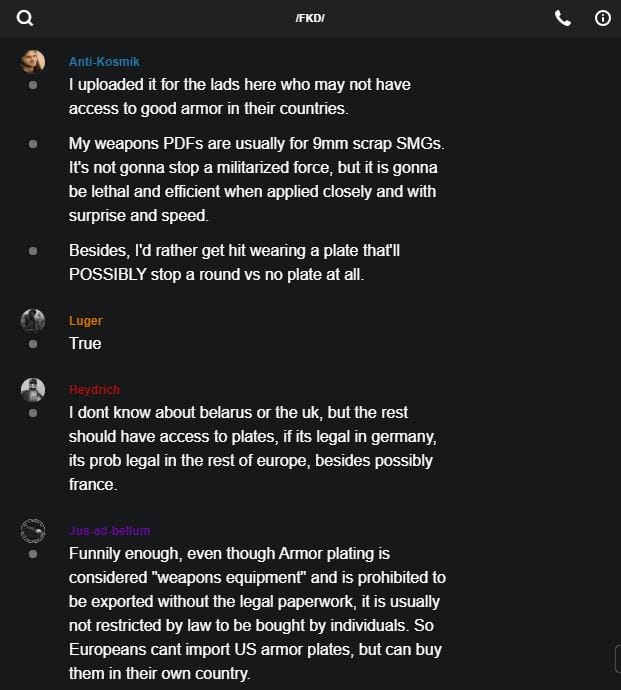This screenshot has height=690, width=621.
Task: Open the Luger username link
Action: (86, 321)
